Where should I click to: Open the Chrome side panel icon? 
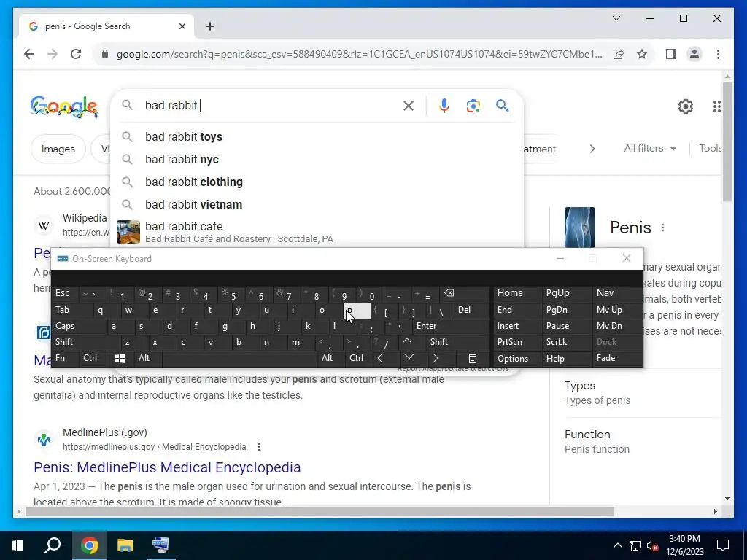671,54
